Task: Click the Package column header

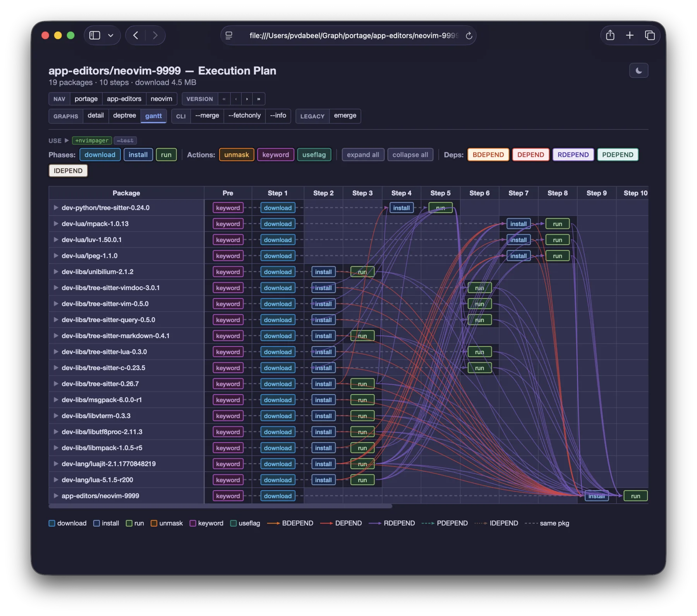Action: (x=126, y=193)
